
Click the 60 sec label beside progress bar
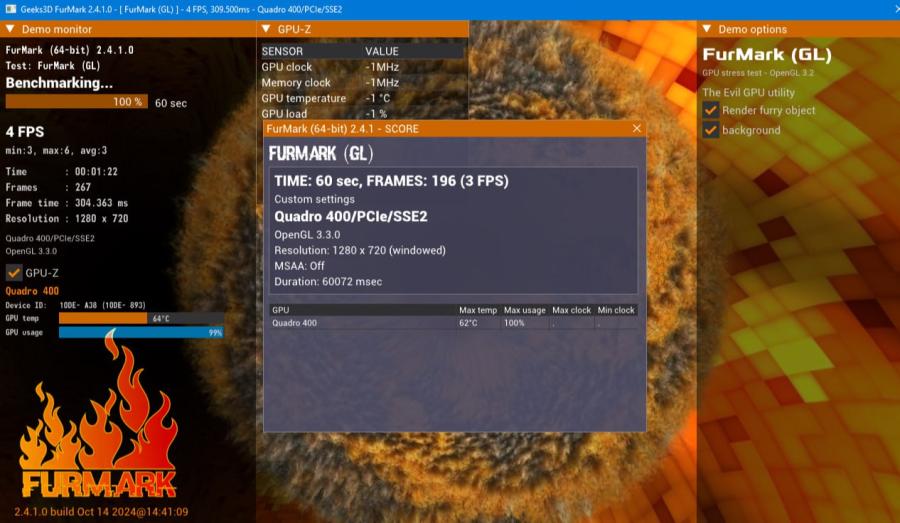(x=170, y=103)
